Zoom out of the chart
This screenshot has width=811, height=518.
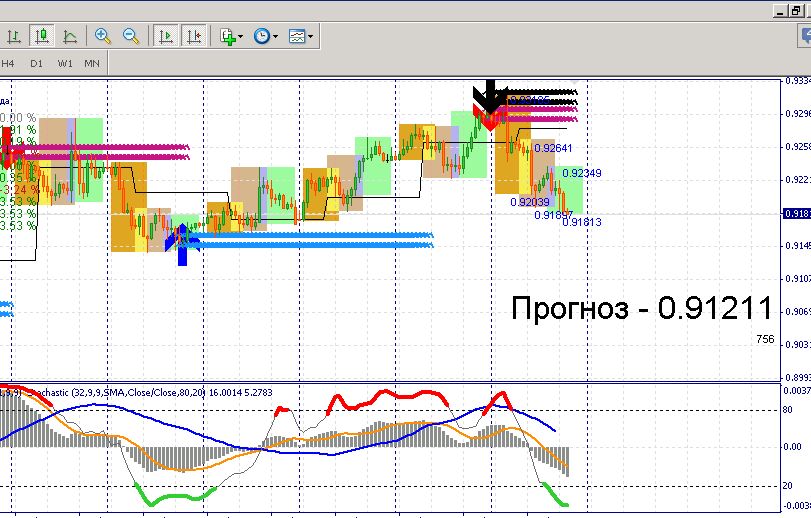point(131,36)
